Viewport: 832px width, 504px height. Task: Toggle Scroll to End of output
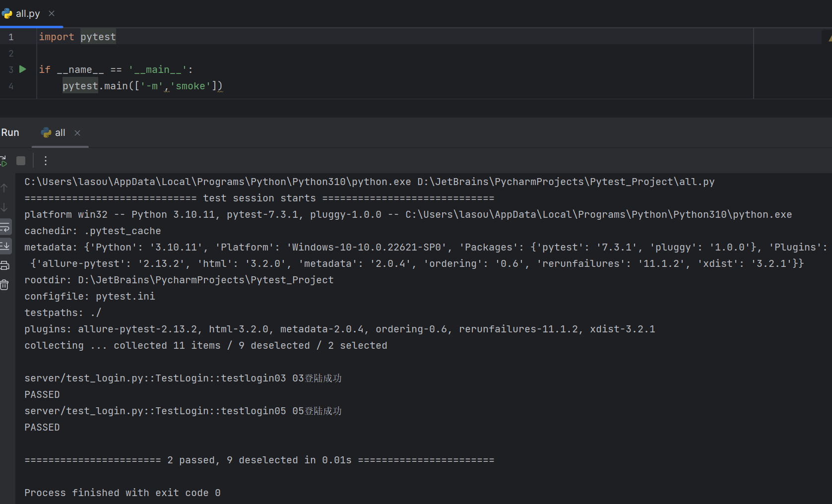click(5, 246)
